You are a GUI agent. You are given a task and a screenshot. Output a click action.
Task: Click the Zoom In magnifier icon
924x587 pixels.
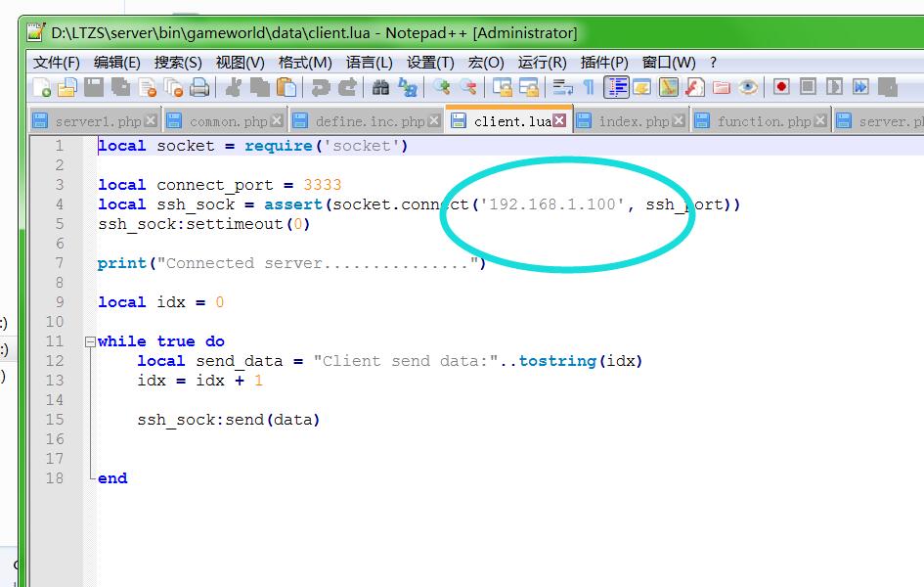[x=442, y=88]
